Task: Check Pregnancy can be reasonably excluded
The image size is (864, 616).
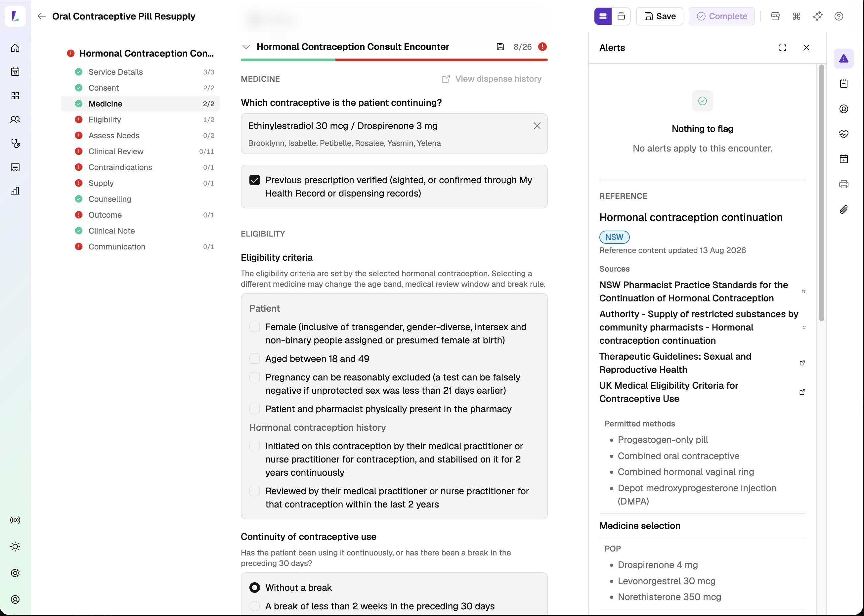Action: point(255,377)
